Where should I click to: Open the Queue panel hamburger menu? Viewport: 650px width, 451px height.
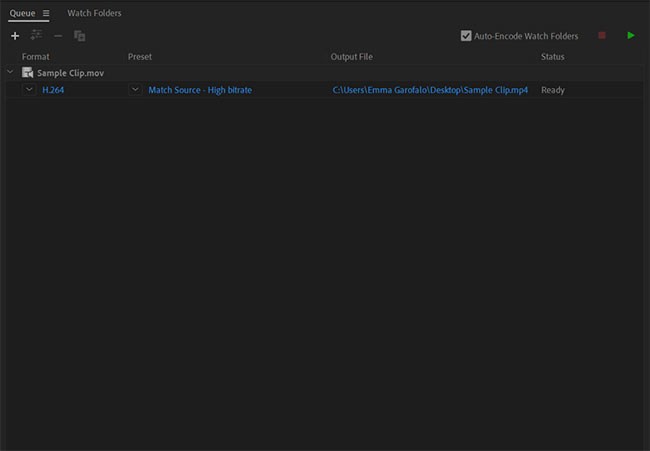point(46,13)
